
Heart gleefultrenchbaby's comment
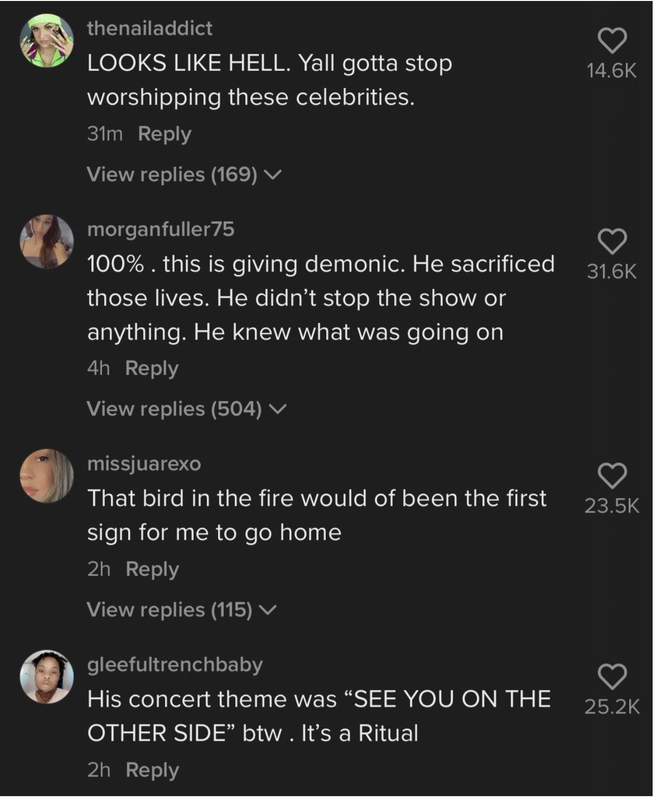coord(610,676)
